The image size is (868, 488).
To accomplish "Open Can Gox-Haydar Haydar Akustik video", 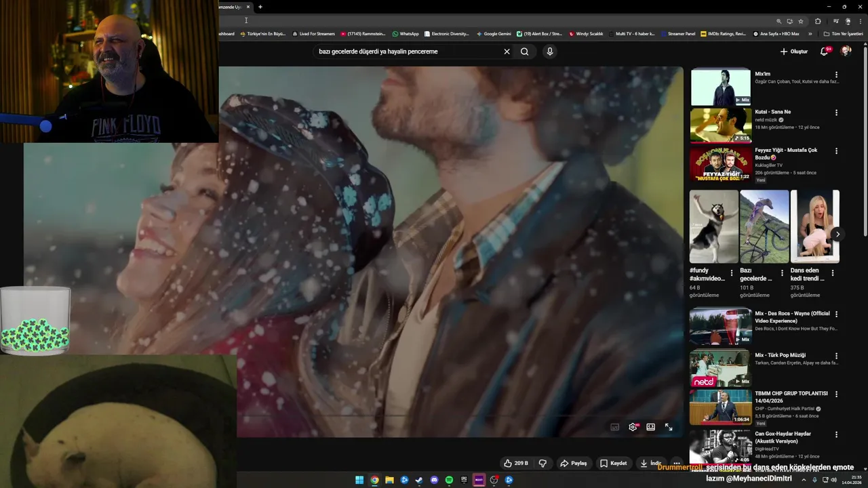I will pyautogui.click(x=720, y=447).
